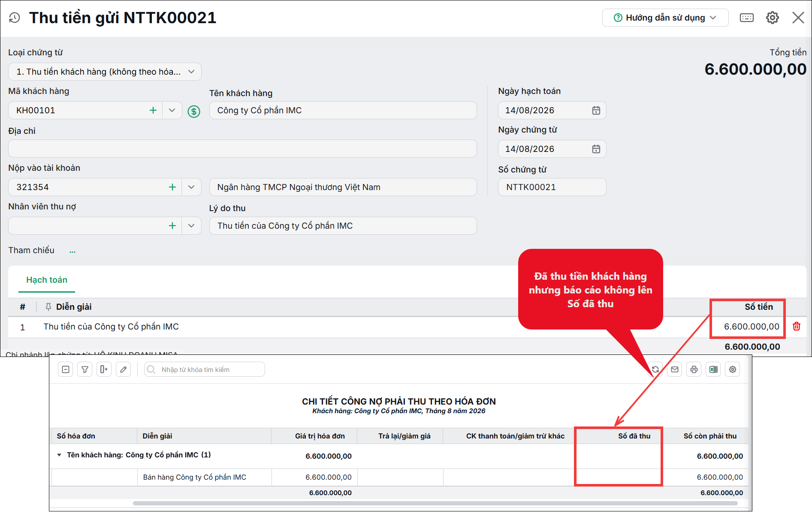Delete row 1 with trash icon
The height and width of the screenshot is (514, 812).
[797, 327]
